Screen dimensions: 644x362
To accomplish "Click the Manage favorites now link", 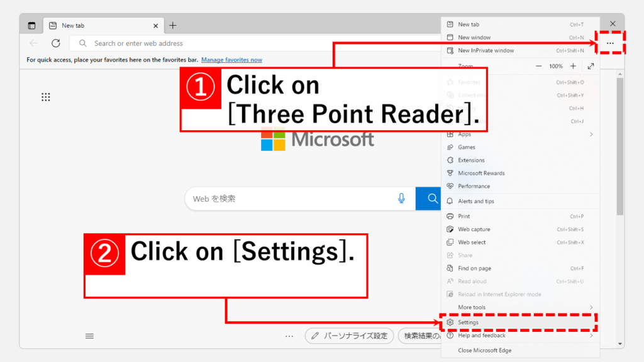I will pos(231,60).
